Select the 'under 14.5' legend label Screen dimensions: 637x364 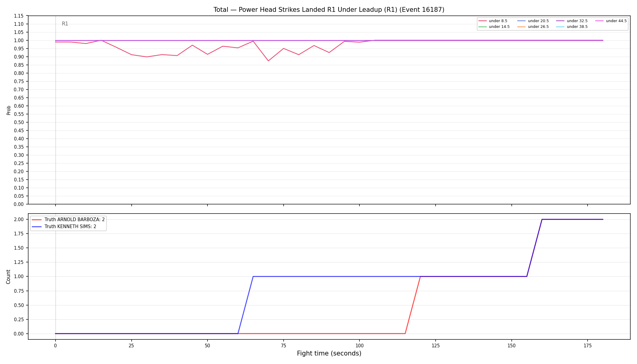coord(499,27)
